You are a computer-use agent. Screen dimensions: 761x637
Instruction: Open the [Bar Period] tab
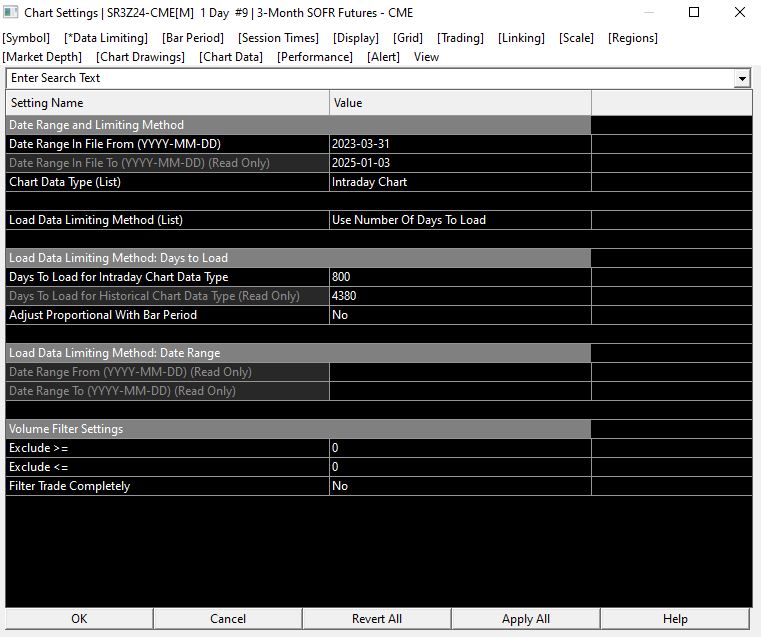(193, 38)
